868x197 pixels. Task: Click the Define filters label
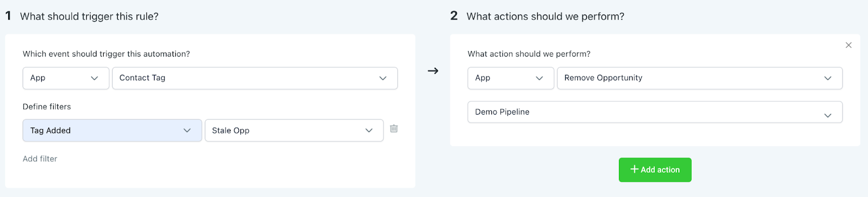pyautogui.click(x=47, y=107)
